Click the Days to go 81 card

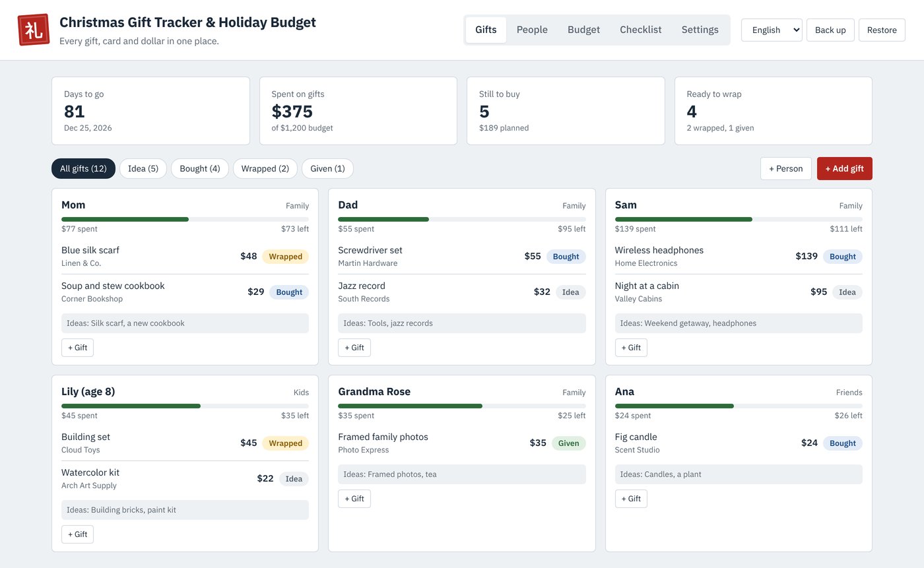coord(150,111)
